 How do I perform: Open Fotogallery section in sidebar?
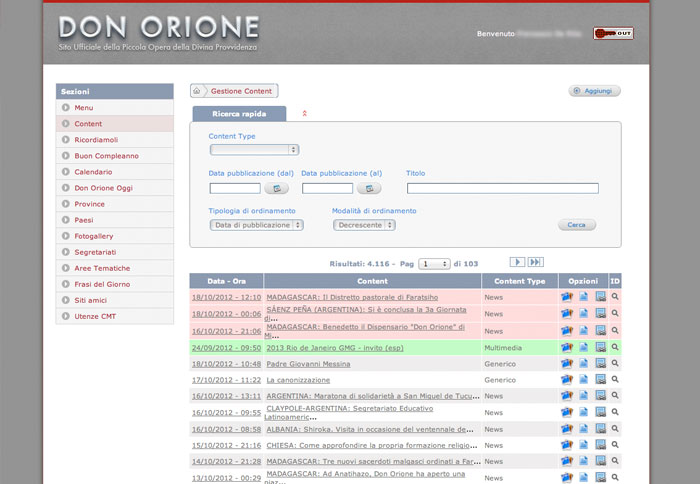(x=115, y=236)
